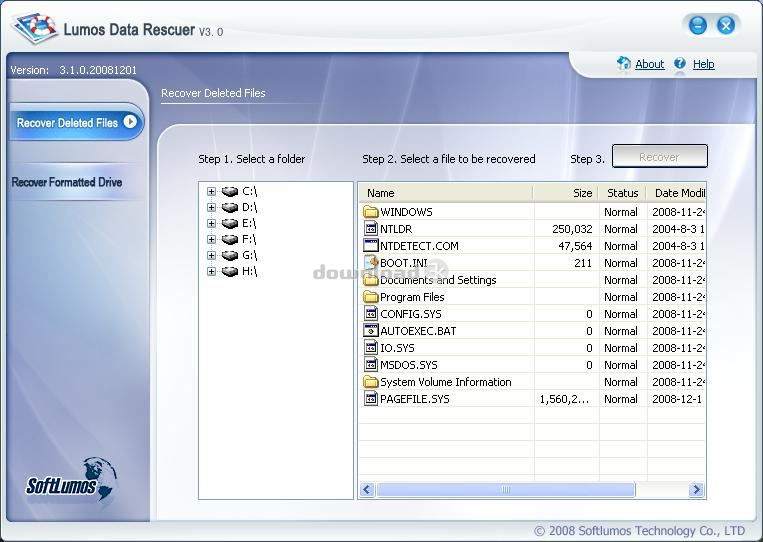This screenshot has width=763, height=542.
Task: Sort file list by Date Modified column
Action: 676,193
